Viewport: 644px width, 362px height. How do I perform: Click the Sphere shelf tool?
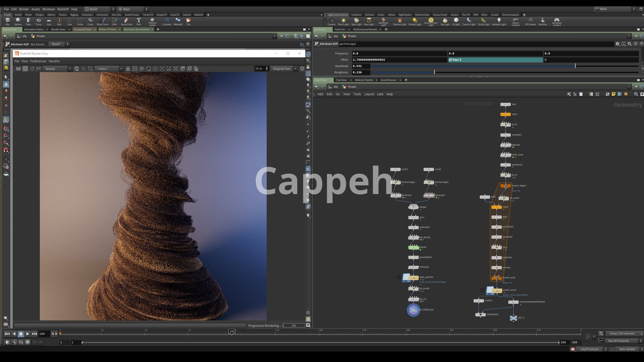point(18,21)
